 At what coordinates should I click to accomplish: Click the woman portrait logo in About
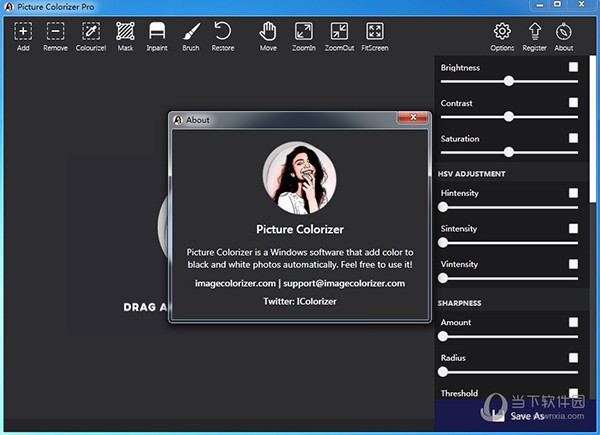[300, 178]
